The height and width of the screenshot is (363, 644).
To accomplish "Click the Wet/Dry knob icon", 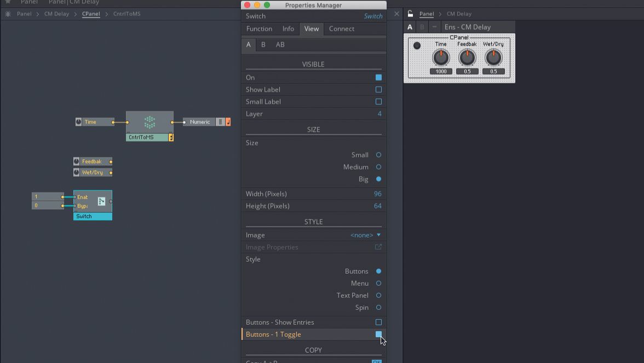I will click(77, 173).
